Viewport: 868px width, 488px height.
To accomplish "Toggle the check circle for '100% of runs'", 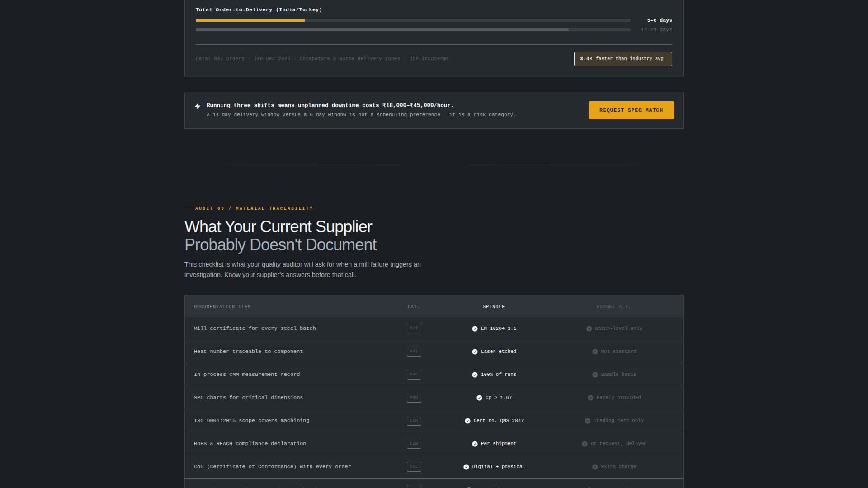I will pyautogui.click(x=475, y=375).
